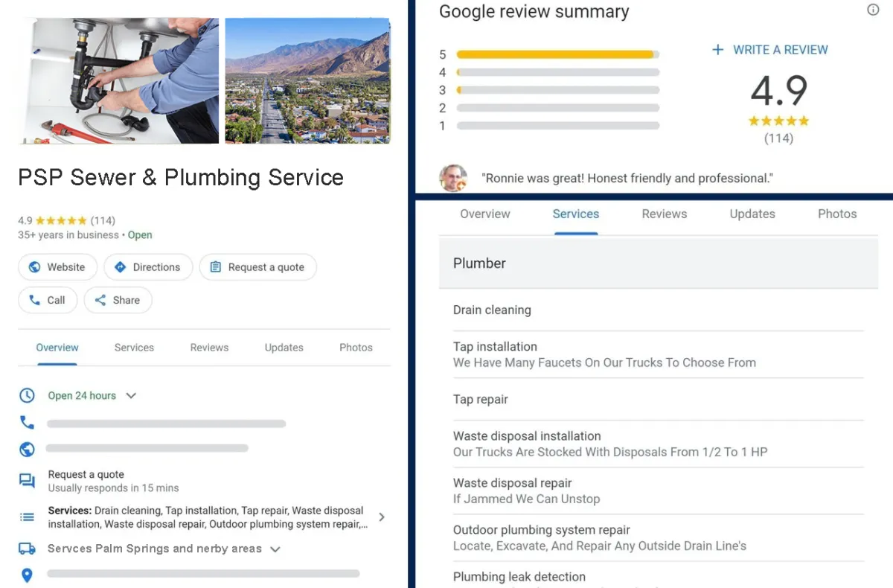893x588 pixels.
Task: Click the Website globe button
Action: click(x=57, y=267)
